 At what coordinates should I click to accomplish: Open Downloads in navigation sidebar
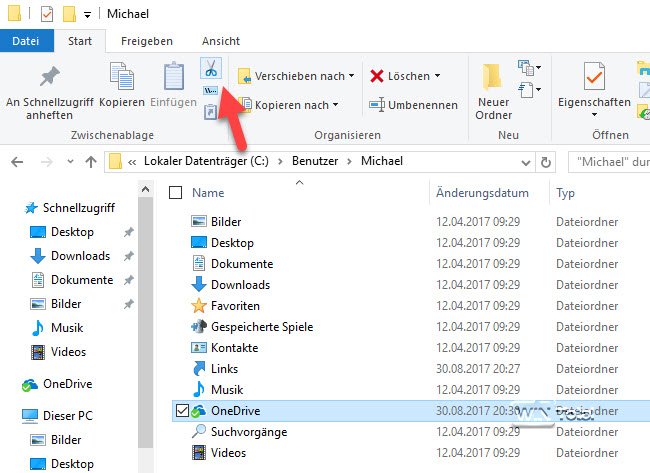[x=80, y=256]
